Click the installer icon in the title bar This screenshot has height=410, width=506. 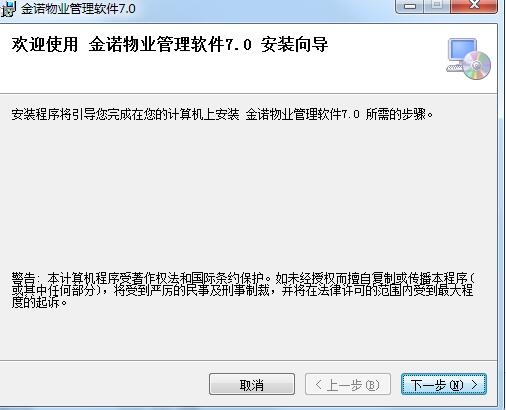click(x=8, y=9)
